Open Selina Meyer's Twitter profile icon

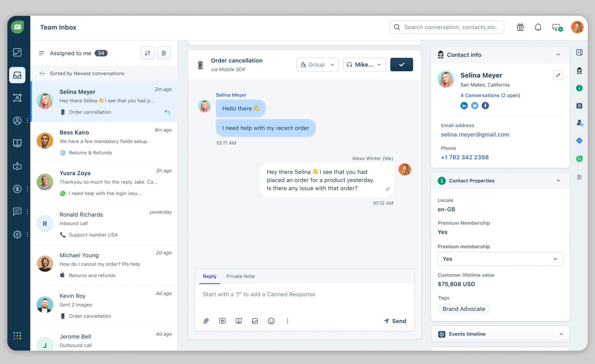click(x=474, y=106)
